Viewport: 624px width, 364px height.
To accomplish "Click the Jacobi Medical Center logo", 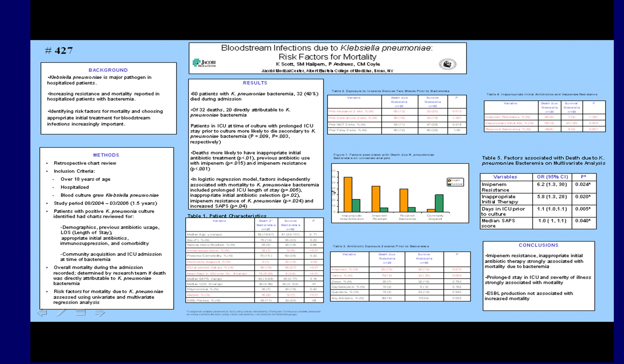I will point(204,63).
